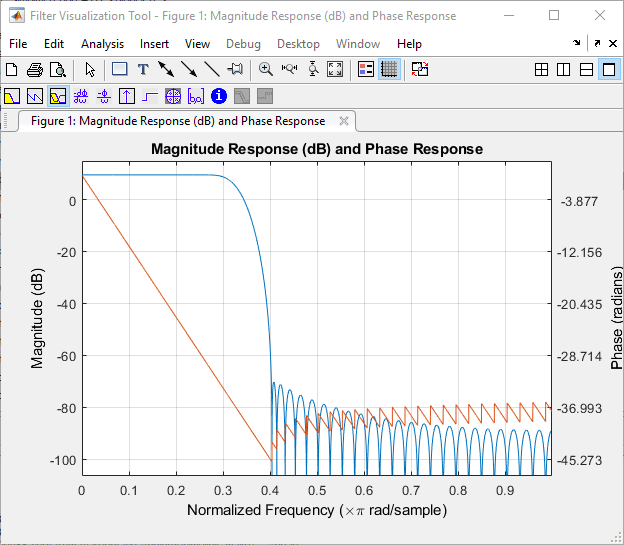This screenshot has height=545, width=624.
Task: Close the Figure 1 tab
Action: (344, 121)
